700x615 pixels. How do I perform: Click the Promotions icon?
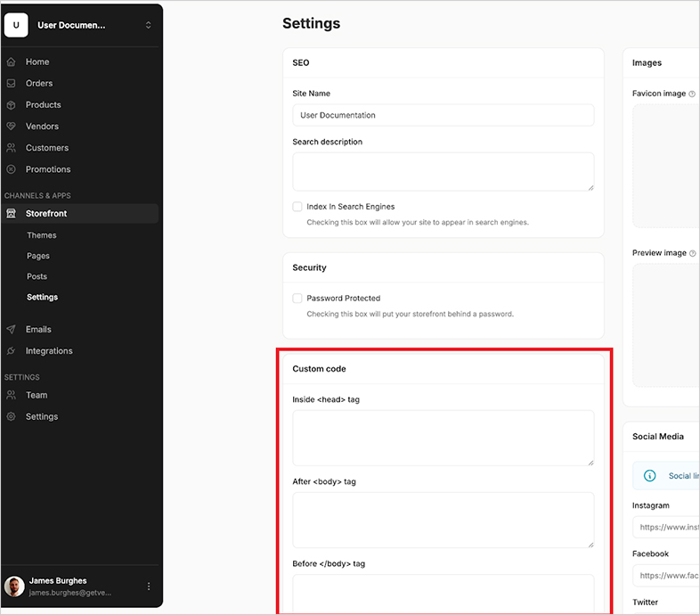[x=12, y=169]
